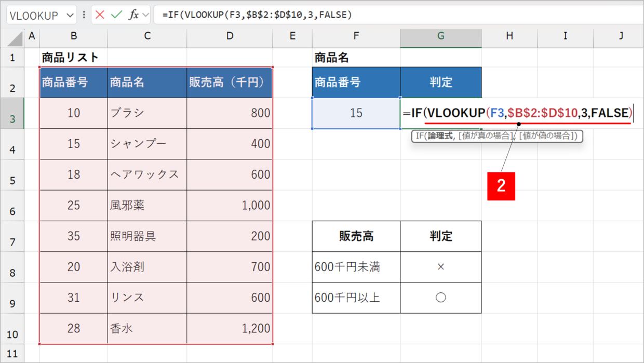Open the Name Box dropdown arrow
This screenshot has height=363, width=644.
coord(70,16)
